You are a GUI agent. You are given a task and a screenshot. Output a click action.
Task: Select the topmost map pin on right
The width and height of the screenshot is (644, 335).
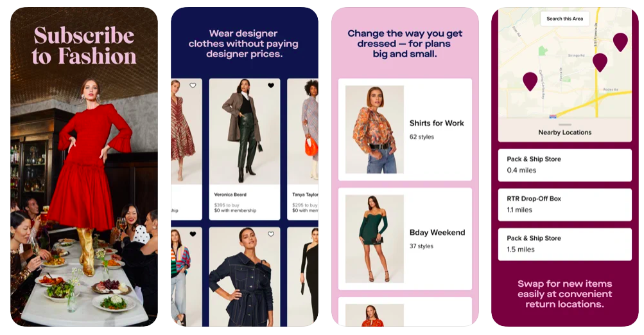coord(620,42)
